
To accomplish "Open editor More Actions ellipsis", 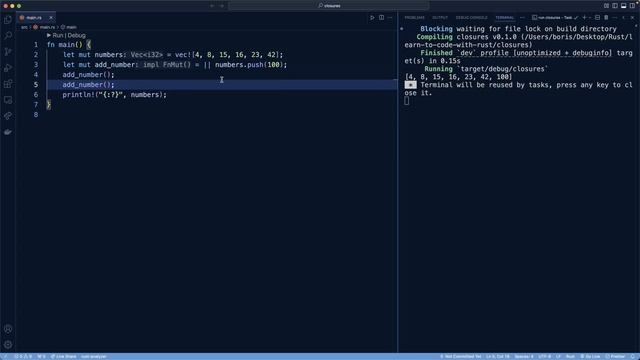I will tap(390, 18).
